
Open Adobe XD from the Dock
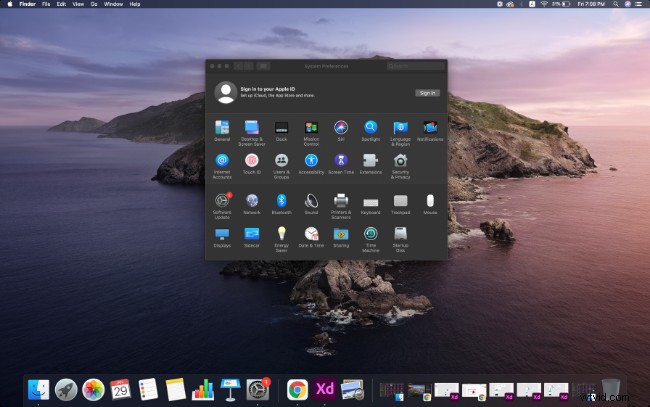[325, 390]
